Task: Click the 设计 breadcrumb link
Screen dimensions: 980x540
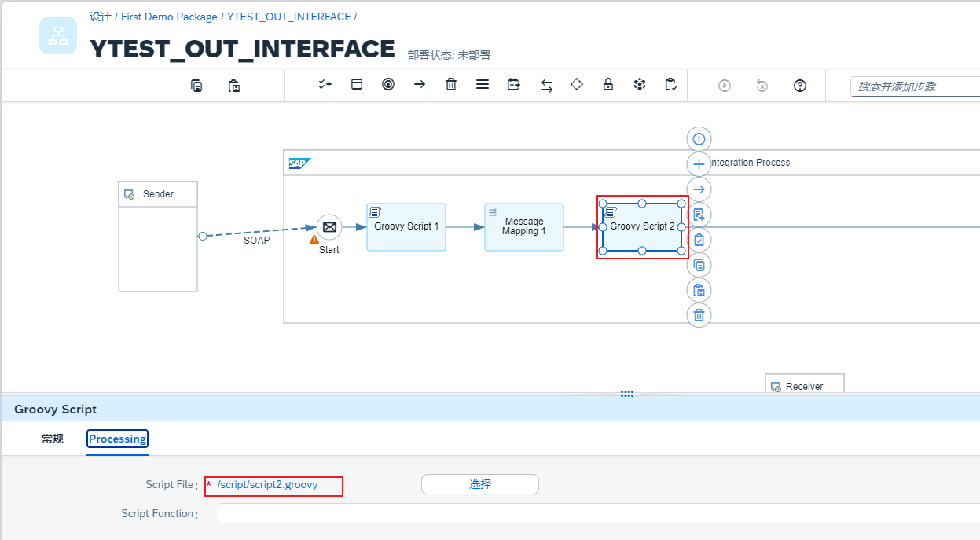Action: point(100,17)
